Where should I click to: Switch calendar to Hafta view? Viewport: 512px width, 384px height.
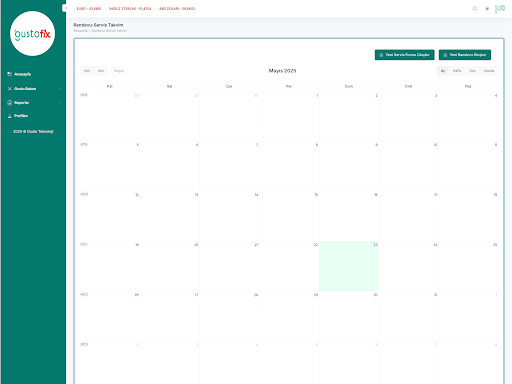pyautogui.click(x=457, y=71)
